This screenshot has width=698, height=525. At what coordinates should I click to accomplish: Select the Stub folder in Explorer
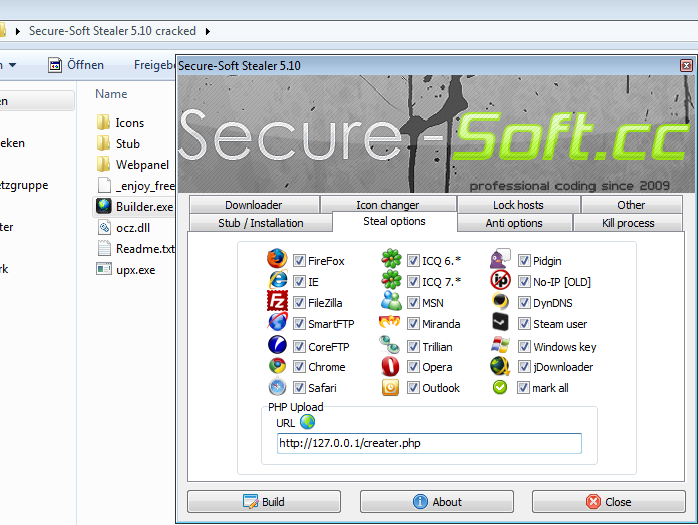coord(118,144)
